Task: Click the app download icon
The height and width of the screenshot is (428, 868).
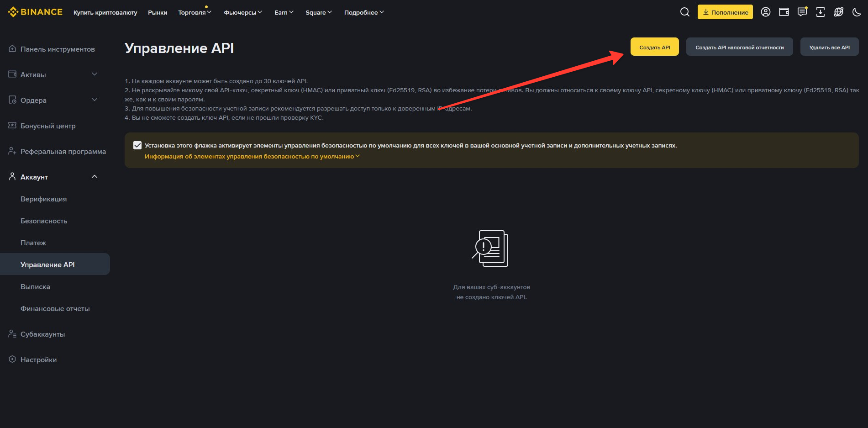Action: 821,12
